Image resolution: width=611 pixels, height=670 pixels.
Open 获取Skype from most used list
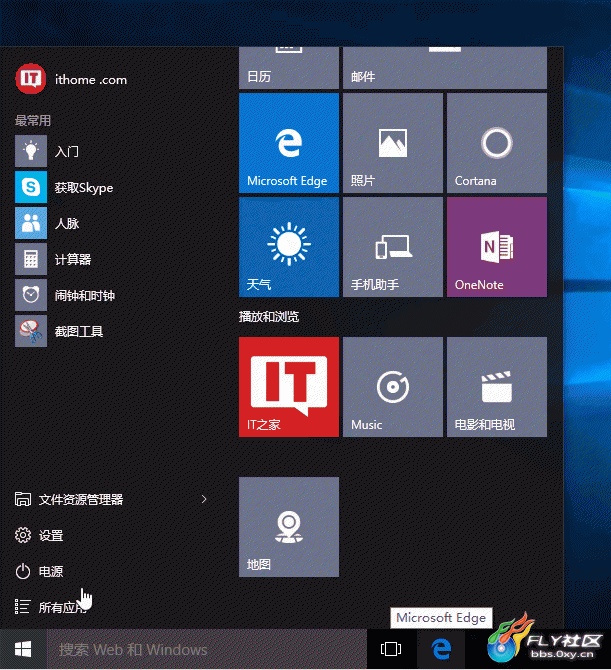click(64, 187)
